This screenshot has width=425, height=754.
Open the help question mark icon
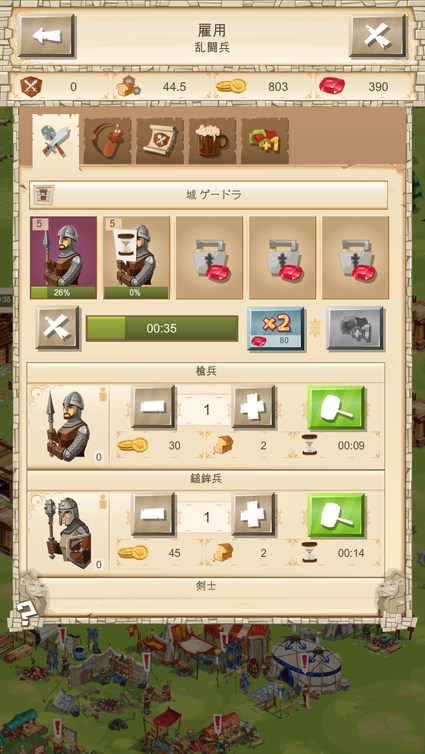tap(24, 613)
